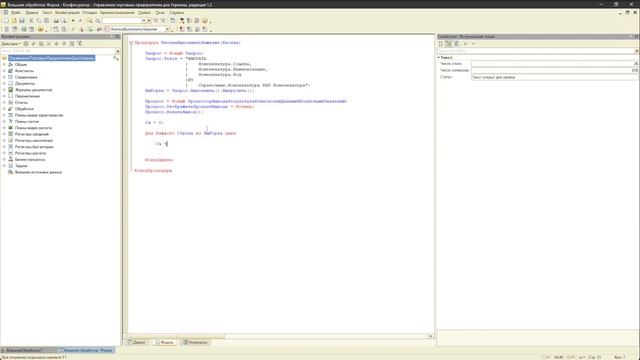Click the Обработки icon in tree
The height and width of the screenshot is (360, 640).
pyautogui.click(x=11, y=109)
